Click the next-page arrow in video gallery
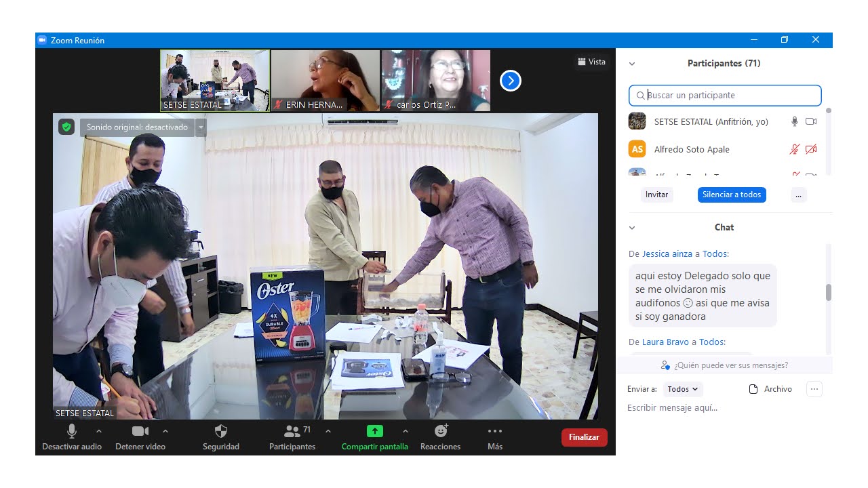The width and height of the screenshot is (868, 488). (510, 81)
